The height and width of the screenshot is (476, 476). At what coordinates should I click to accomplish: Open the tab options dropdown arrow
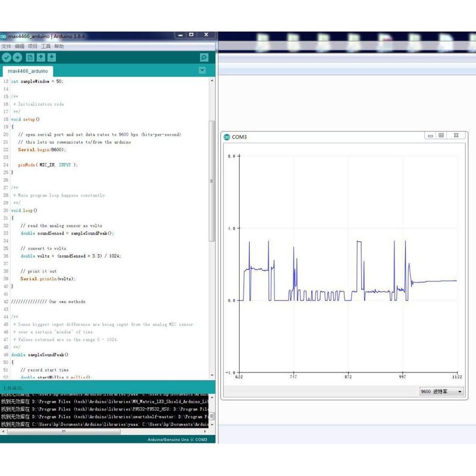202,70
